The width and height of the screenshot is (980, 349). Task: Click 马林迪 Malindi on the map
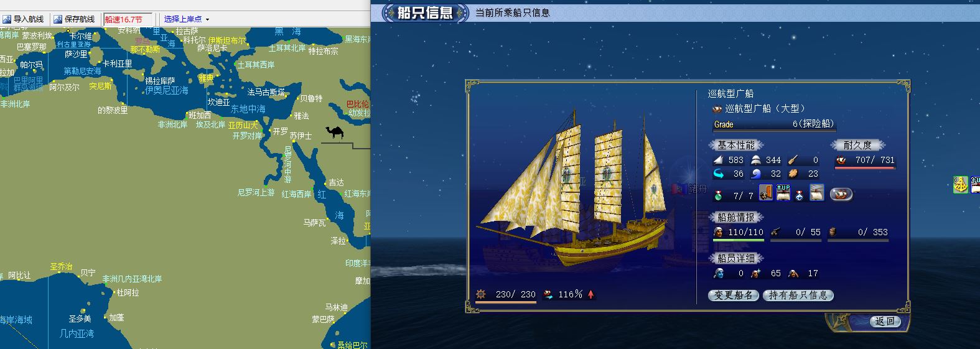336,307
